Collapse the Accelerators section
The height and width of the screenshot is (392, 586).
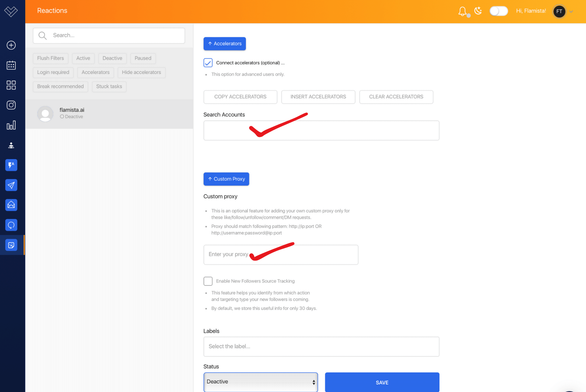click(225, 44)
